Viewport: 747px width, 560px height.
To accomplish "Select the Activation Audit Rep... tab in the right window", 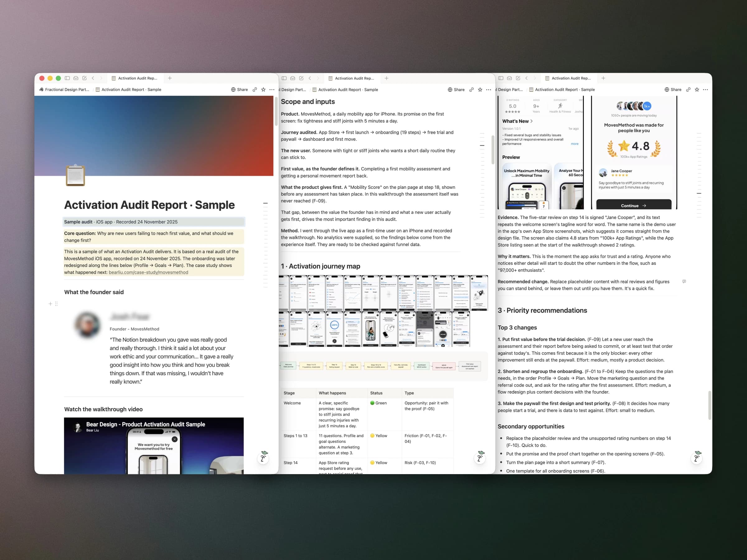I will coord(569,78).
